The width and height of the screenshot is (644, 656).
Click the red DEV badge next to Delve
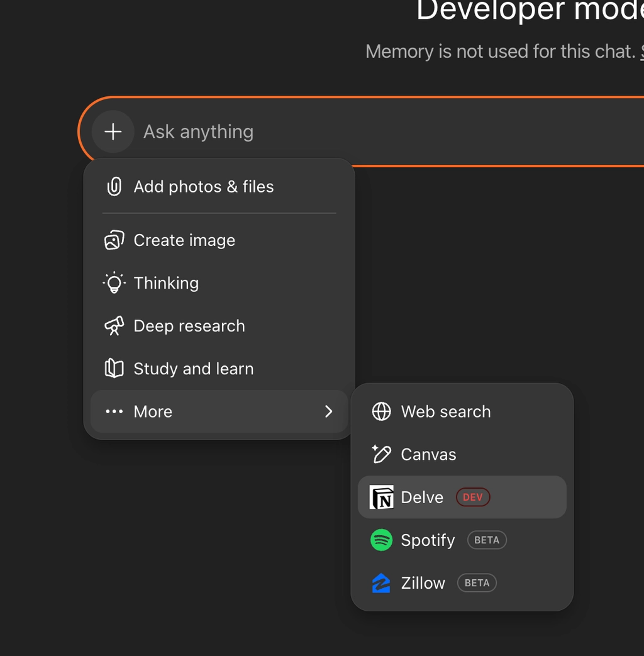(473, 497)
